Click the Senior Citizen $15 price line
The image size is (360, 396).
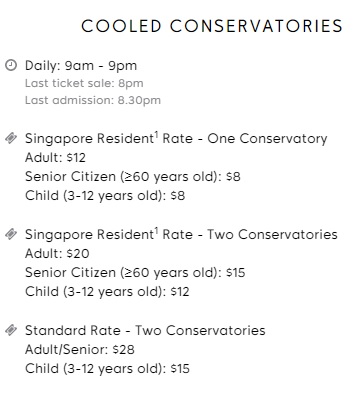(135, 273)
